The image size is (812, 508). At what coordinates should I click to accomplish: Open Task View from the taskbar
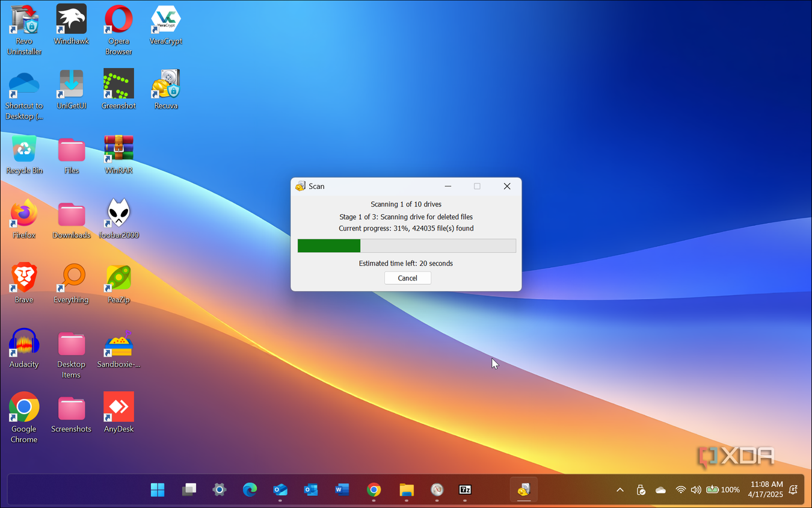[x=189, y=490]
